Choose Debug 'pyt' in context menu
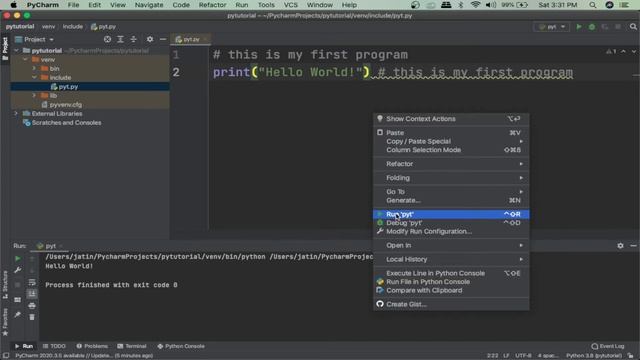This screenshot has width=640, height=360. 451,223
